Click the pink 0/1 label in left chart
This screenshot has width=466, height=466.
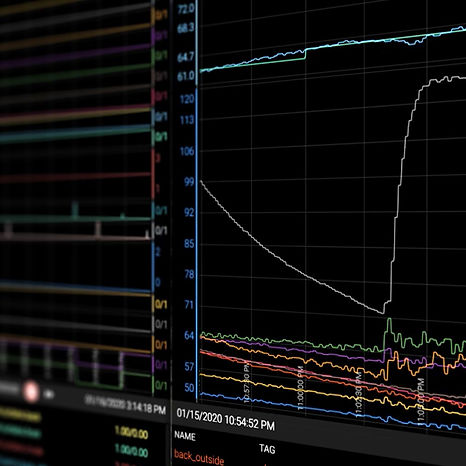click(161, 97)
